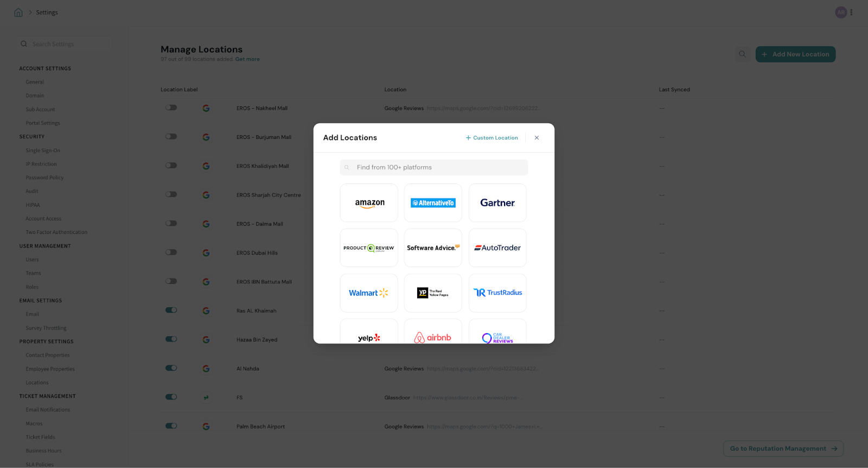Click the Get more link
Viewport: 868px width, 468px height.
[x=247, y=59]
